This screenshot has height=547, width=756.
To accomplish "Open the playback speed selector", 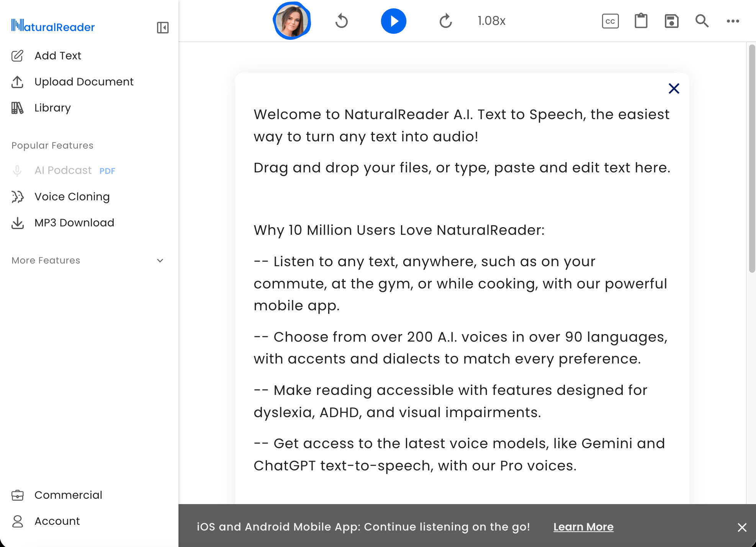I will [x=491, y=21].
